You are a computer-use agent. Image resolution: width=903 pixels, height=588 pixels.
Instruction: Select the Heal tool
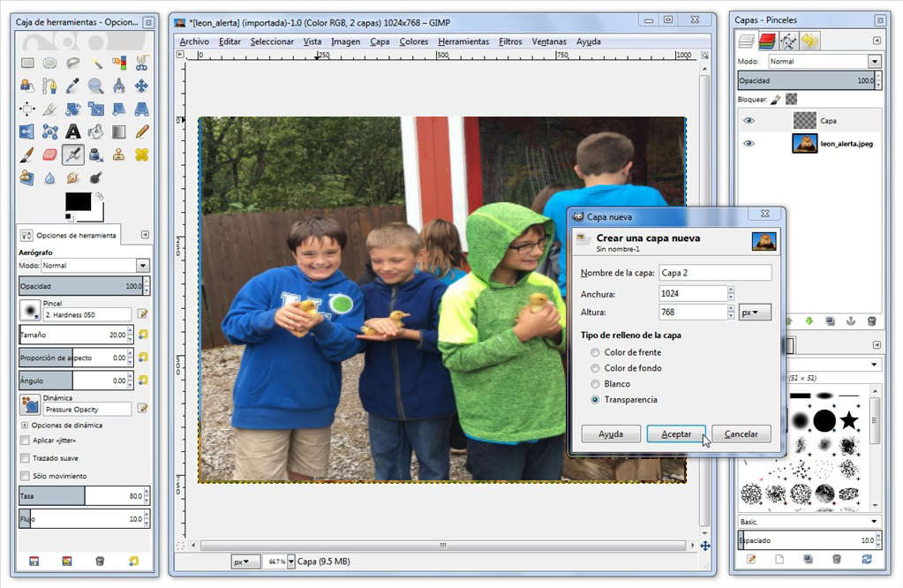pyautogui.click(x=141, y=155)
